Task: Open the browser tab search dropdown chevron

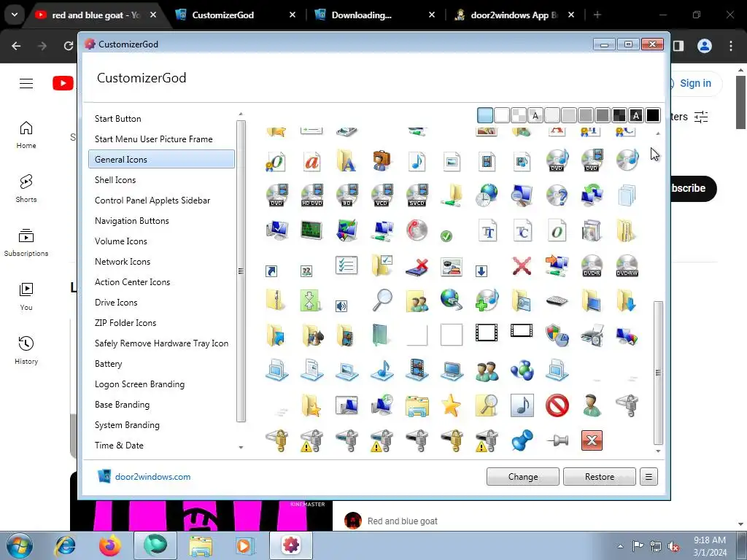Action: (15, 15)
